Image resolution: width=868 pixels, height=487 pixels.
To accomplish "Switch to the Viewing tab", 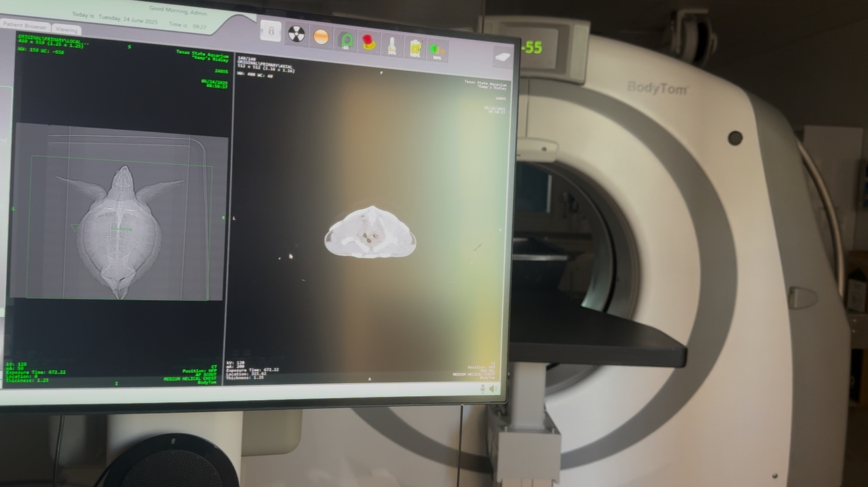I will (x=67, y=30).
